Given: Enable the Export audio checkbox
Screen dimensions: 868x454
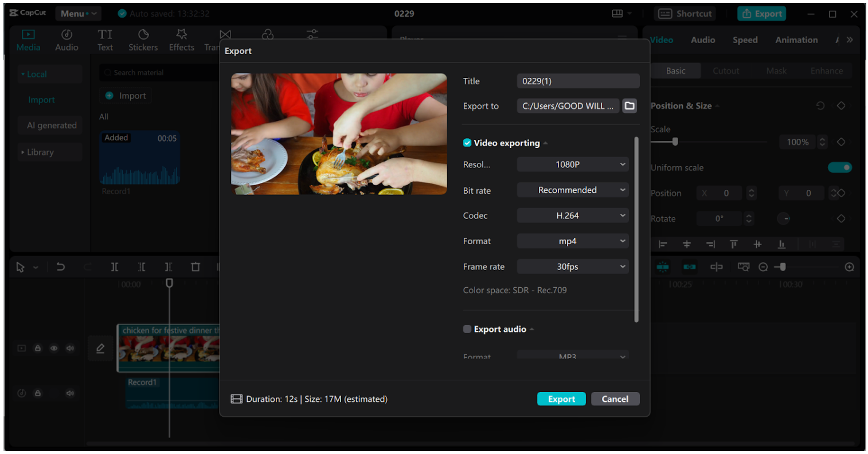Looking at the screenshot, I should pyautogui.click(x=467, y=328).
